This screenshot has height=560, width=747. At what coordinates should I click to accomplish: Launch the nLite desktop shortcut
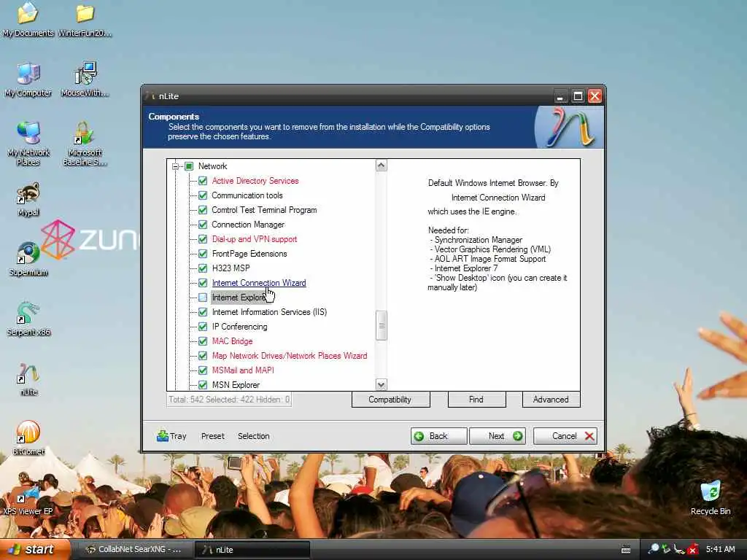28,379
